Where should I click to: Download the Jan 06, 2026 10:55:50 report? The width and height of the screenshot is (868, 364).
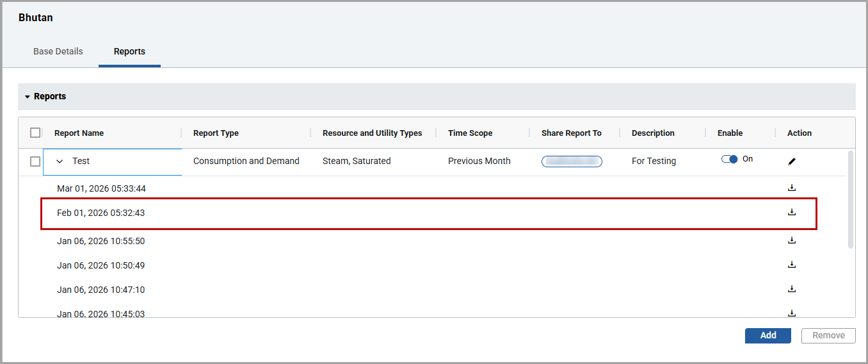pos(792,240)
